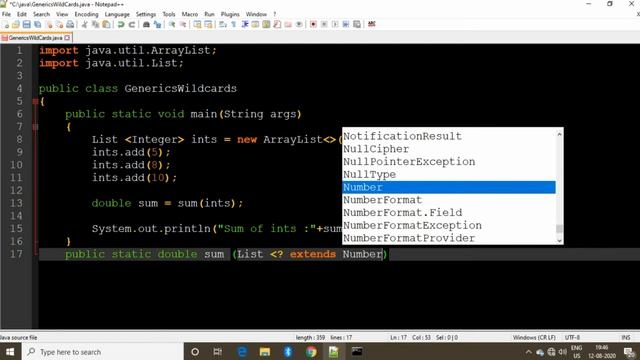Screen dimensions: 640x360
Task: Start macro recording with red record icon
Action: 313,24
